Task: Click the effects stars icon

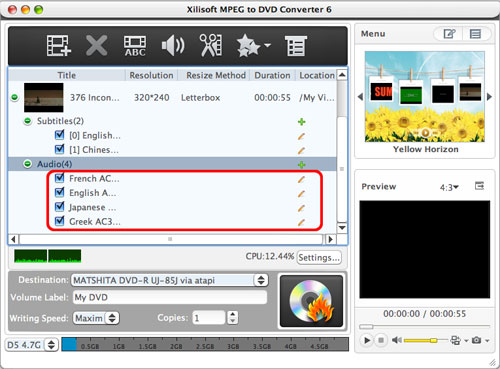Action: click(x=248, y=45)
